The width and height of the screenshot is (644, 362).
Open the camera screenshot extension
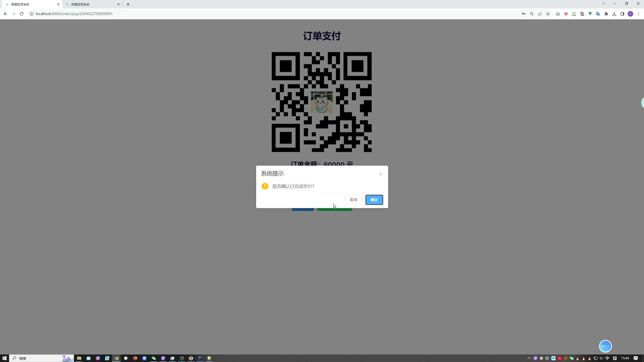tap(558, 14)
